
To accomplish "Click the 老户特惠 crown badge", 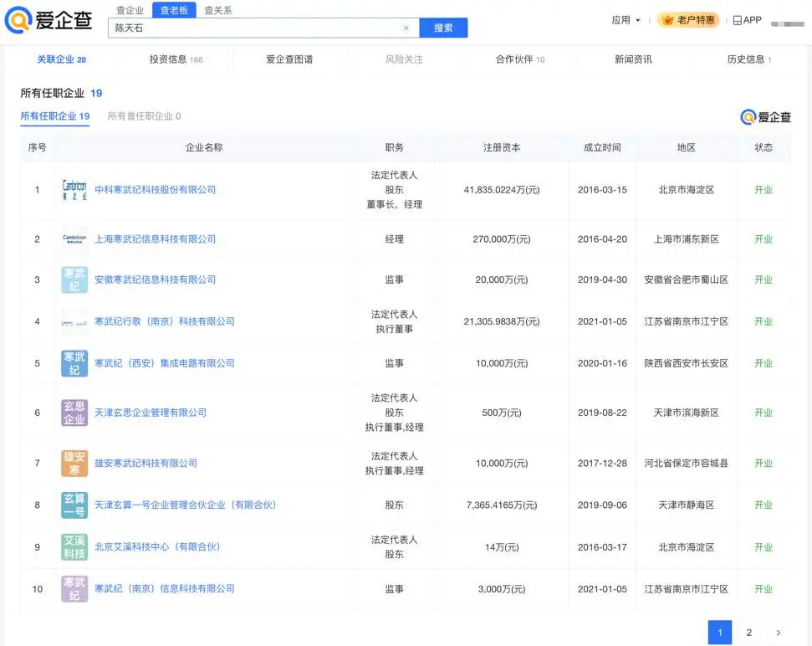I will 687,20.
